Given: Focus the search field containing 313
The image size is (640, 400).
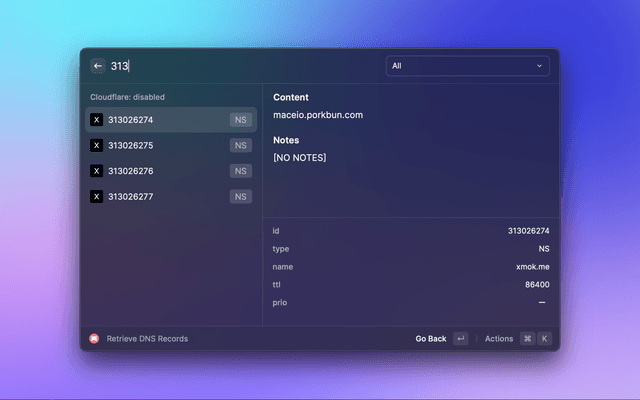Looking at the screenshot, I should (x=240, y=66).
